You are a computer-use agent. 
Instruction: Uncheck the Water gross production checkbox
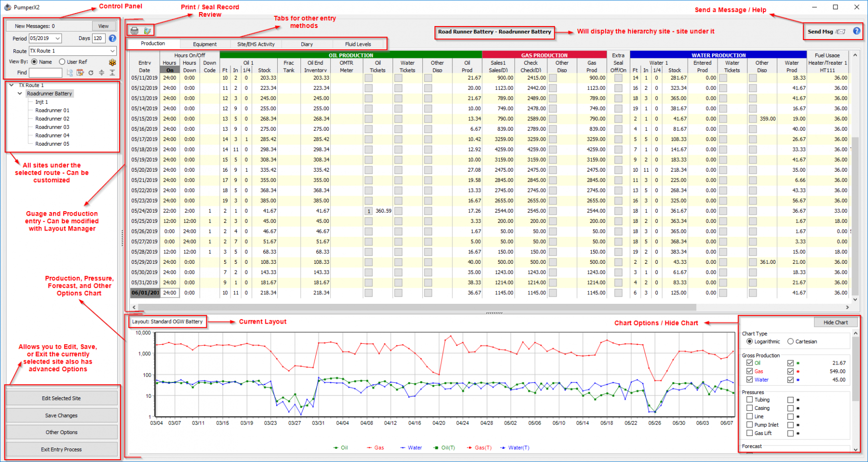[749, 380]
